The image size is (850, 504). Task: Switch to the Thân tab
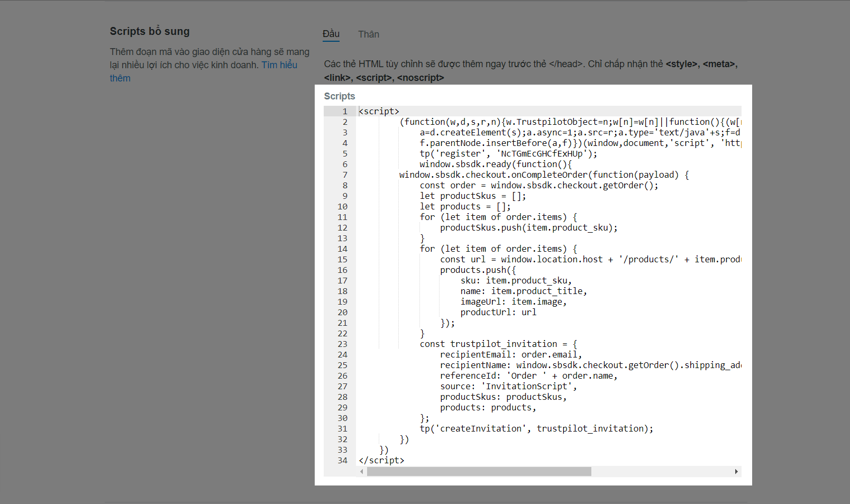369,34
